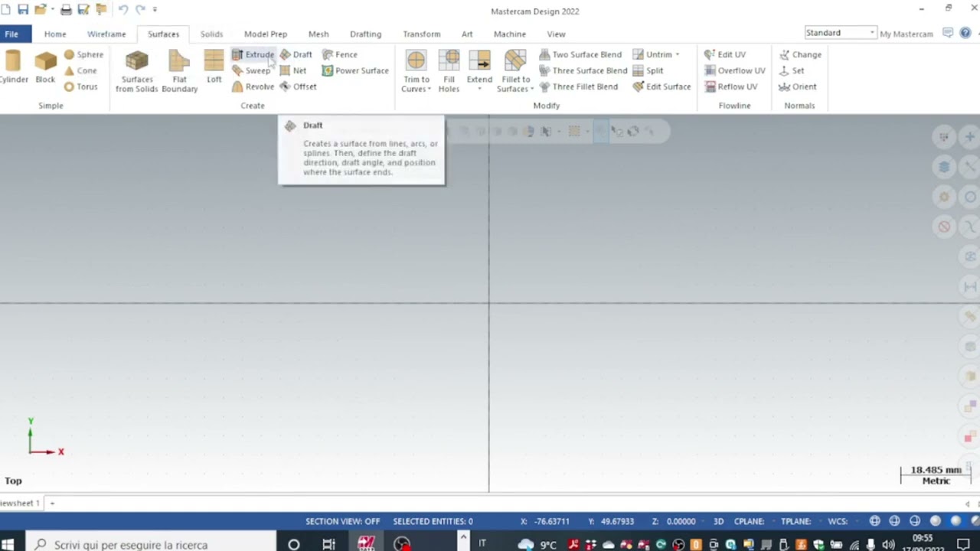The width and height of the screenshot is (980, 551).
Task: Toggle the 3D construction mode
Action: click(718, 521)
